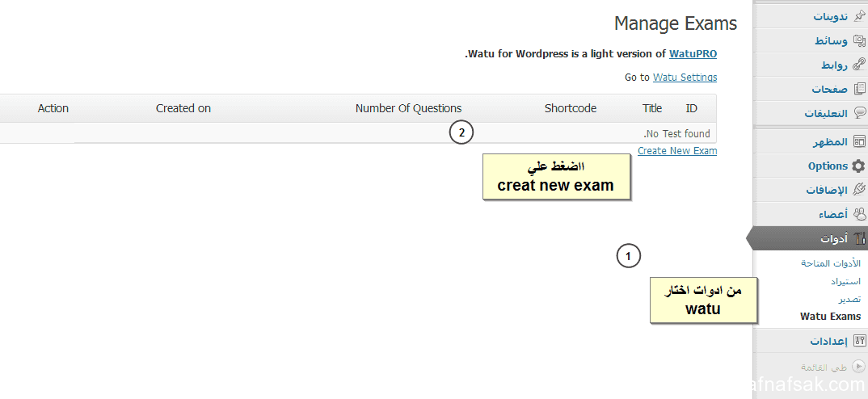Select Available Tools submenu (الأدوات المتاحة)
868x399 pixels.
pos(830,262)
